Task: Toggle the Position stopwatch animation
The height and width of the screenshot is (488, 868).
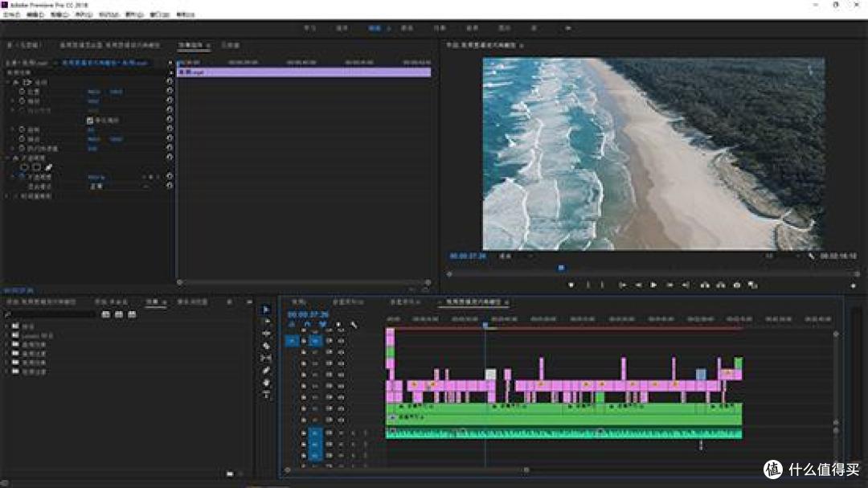Action: [23, 92]
